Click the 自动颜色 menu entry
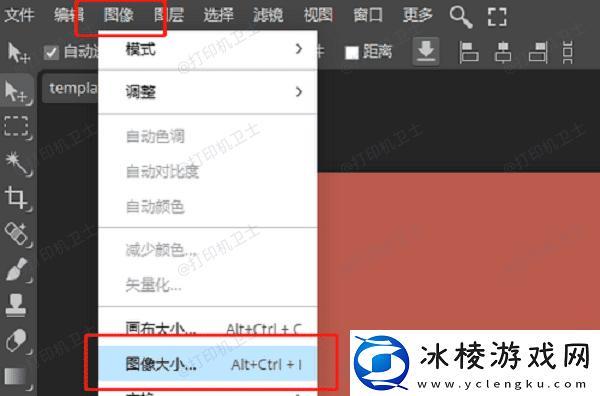Image resolution: width=600 pixels, height=396 pixels. (x=208, y=207)
